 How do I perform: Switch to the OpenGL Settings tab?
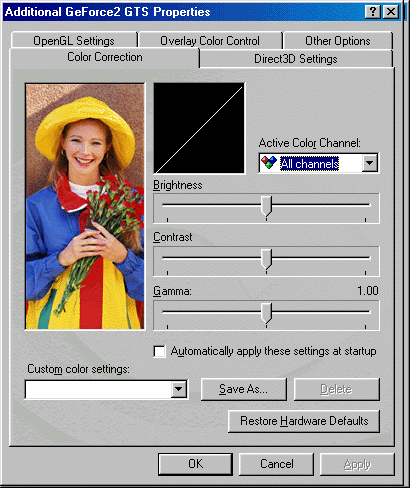click(x=74, y=41)
